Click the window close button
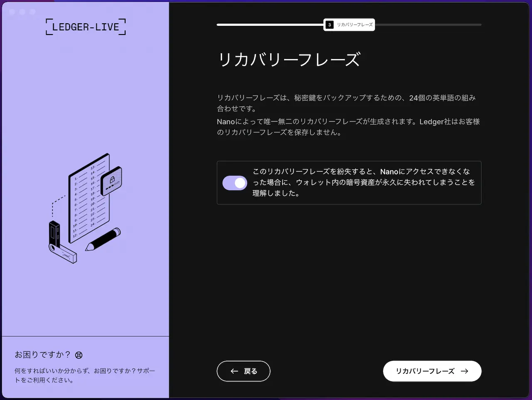 point(12,12)
